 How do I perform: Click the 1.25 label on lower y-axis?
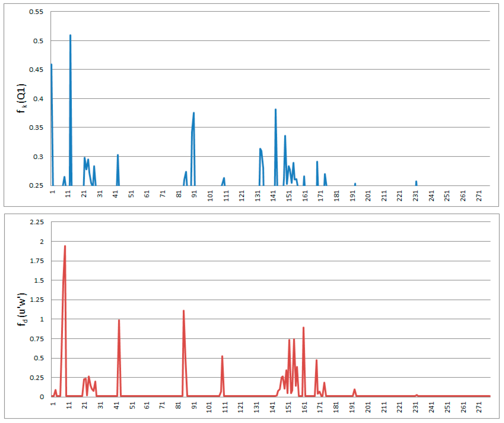point(37,300)
